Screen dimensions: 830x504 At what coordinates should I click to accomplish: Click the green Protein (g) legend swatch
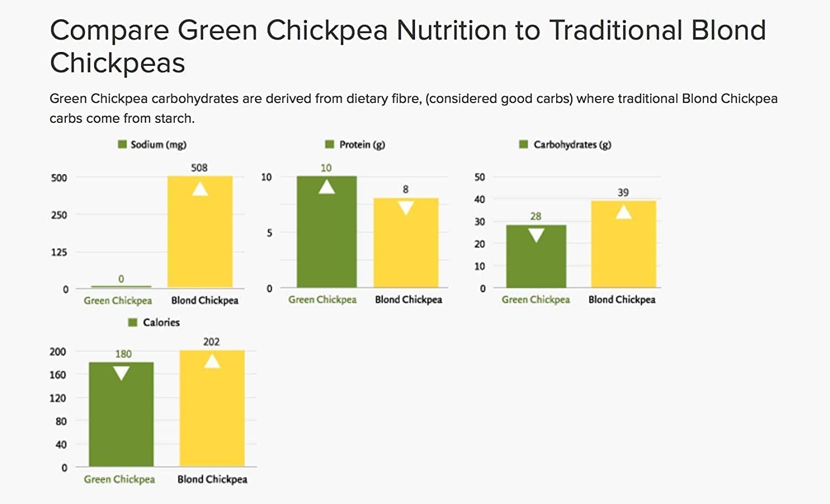tap(330, 144)
